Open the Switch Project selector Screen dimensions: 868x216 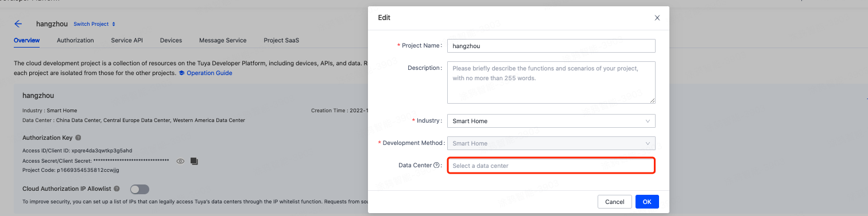95,24
